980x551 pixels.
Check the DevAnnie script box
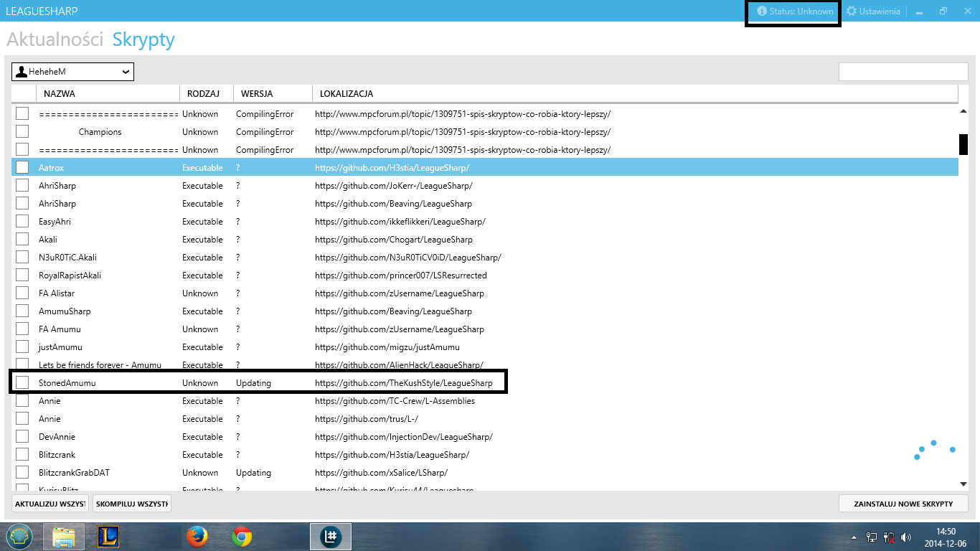pos(22,436)
